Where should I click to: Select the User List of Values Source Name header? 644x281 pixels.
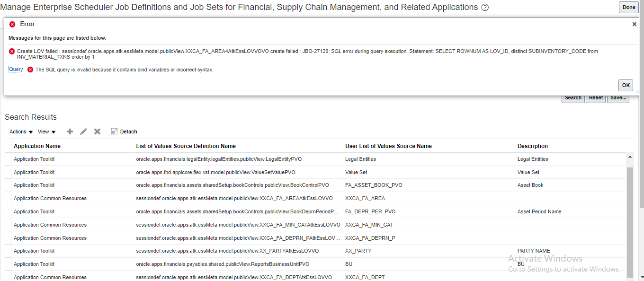[388, 146]
